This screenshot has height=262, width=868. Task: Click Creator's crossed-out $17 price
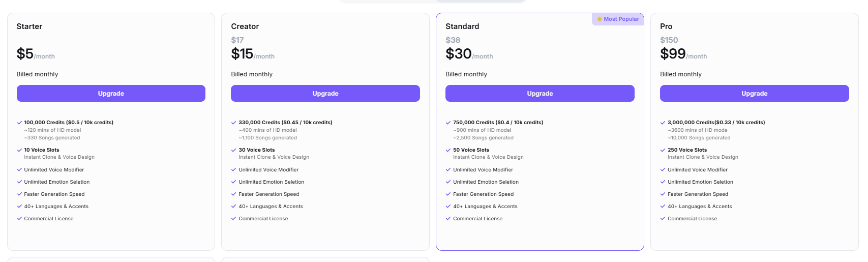coord(237,40)
